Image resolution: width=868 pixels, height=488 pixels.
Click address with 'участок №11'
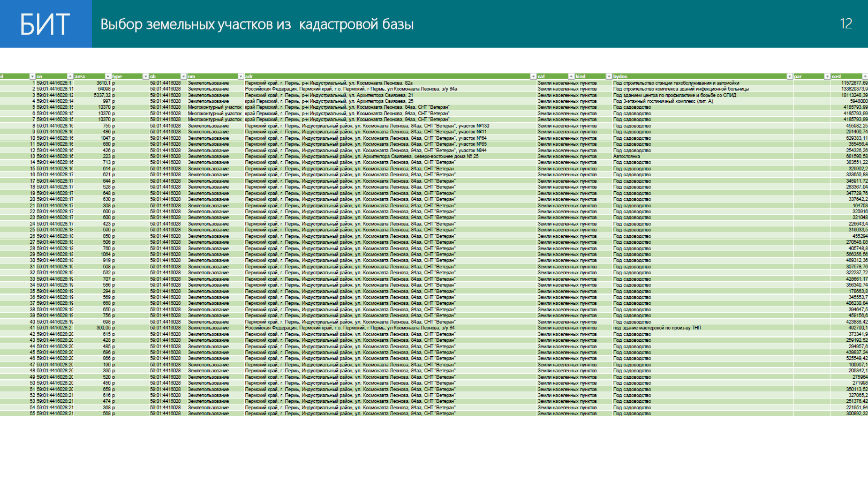366,132
